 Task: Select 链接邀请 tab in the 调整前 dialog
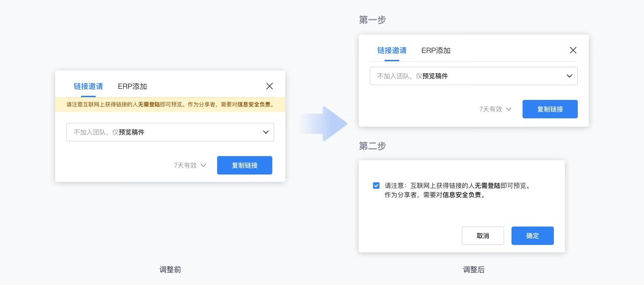pyautogui.click(x=88, y=87)
